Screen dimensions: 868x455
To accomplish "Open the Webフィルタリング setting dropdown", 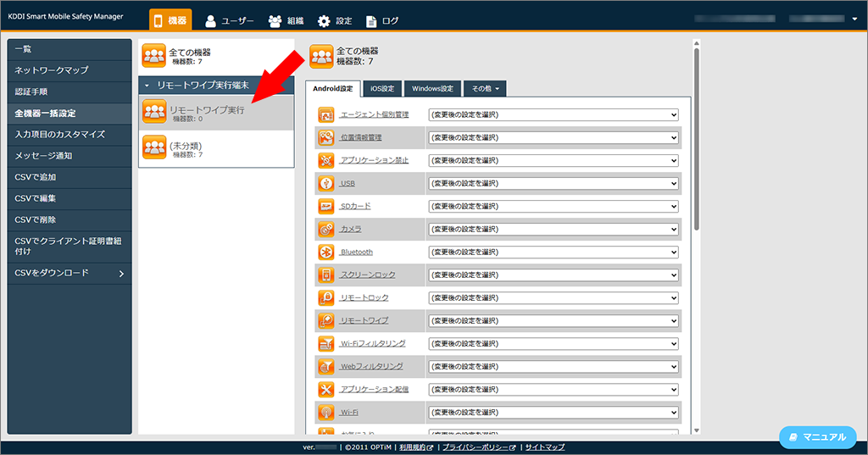I will click(554, 366).
